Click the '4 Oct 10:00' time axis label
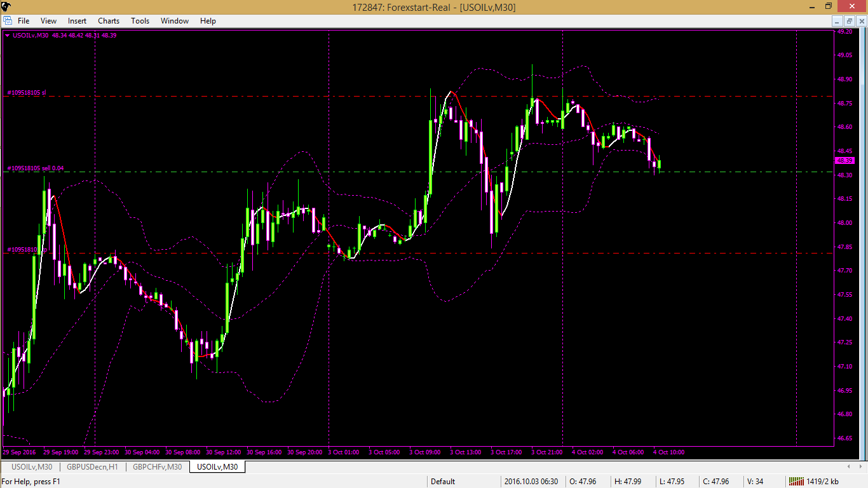Image resolution: width=868 pixels, height=488 pixels. (668, 452)
